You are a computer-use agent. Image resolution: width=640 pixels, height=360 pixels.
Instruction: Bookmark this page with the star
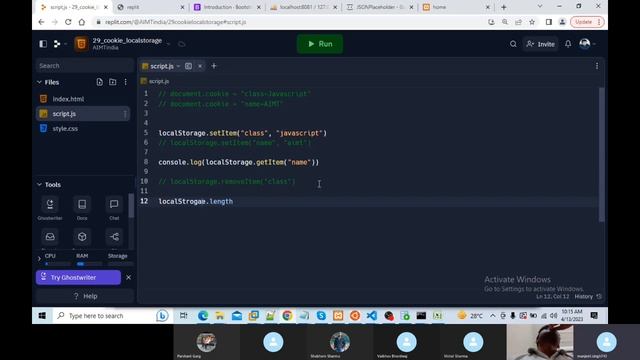tap(532, 22)
